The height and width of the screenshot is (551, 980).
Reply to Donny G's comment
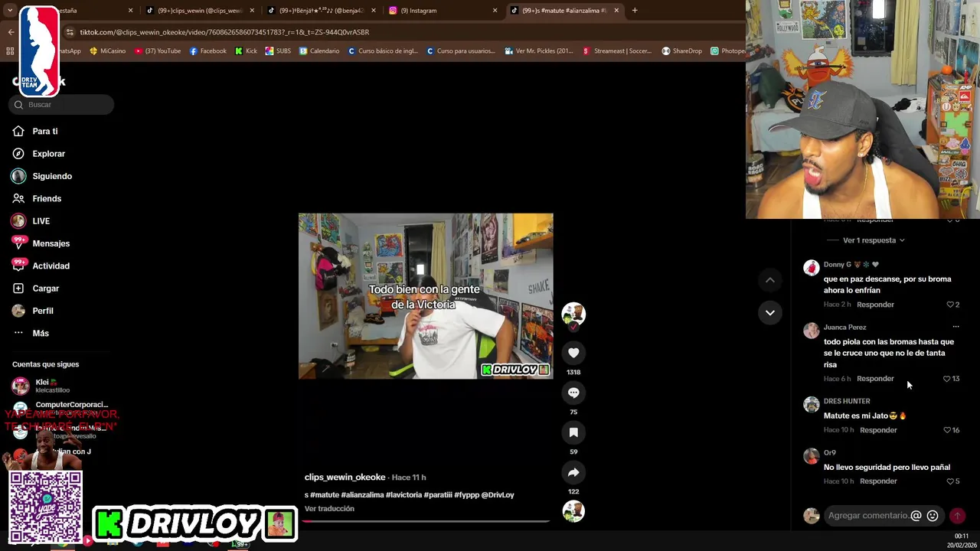coord(875,305)
